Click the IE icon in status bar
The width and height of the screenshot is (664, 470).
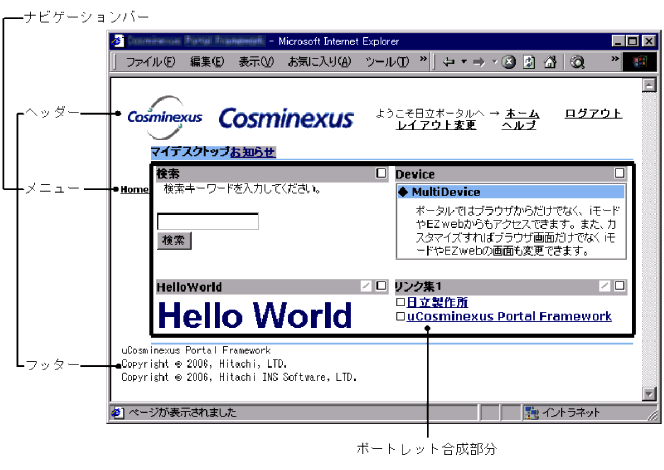117,412
